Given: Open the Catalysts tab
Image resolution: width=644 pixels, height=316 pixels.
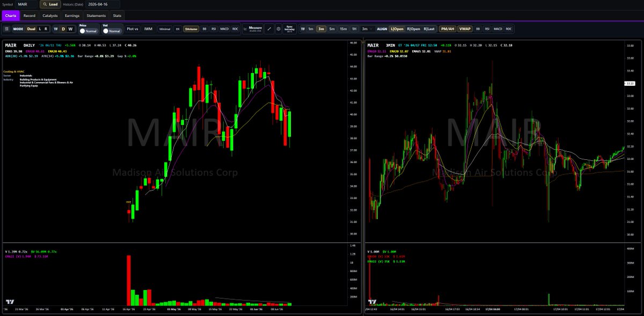Looking at the screenshot, I should point(50,16).
